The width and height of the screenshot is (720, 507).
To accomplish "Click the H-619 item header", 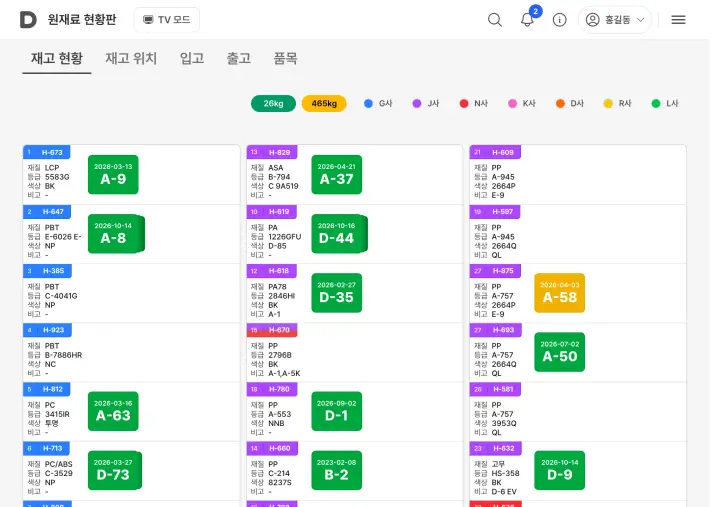I will coord(271,212).
